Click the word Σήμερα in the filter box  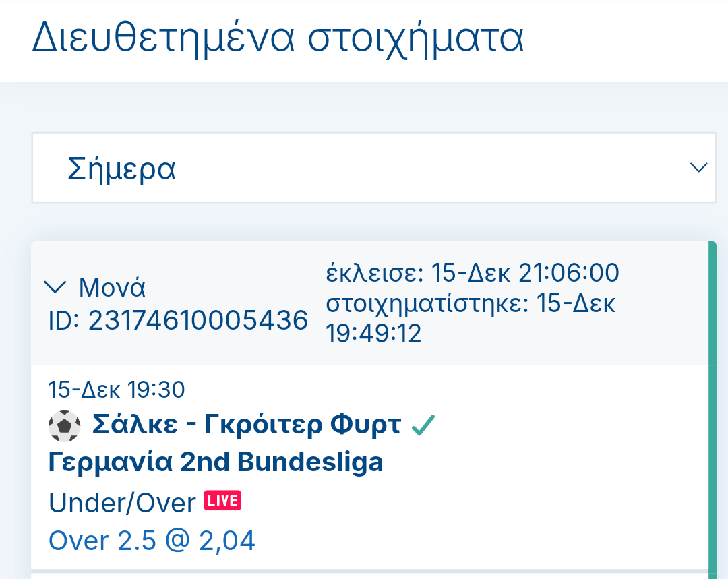pyautogui.click(x=122, y=169)
